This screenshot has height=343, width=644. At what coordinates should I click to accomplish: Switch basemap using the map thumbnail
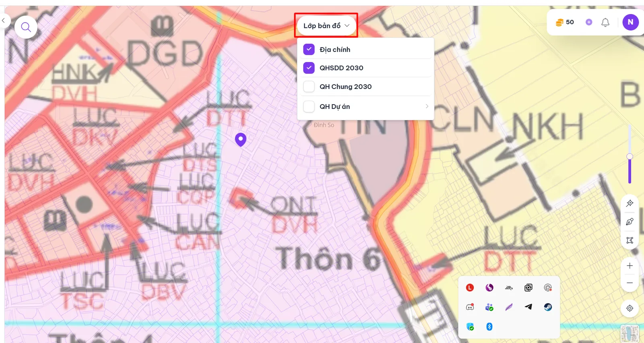pyautogui.click(x=630, y=334)
